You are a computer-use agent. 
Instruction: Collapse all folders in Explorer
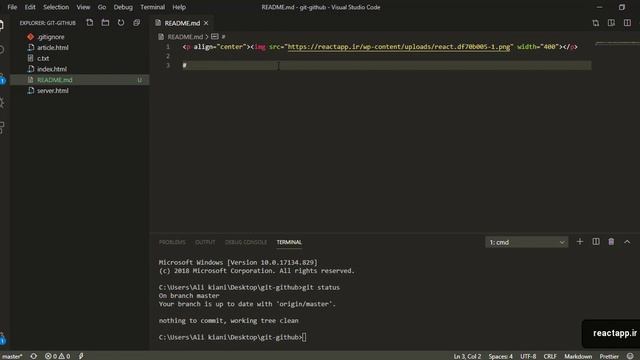tap(136, 22)
